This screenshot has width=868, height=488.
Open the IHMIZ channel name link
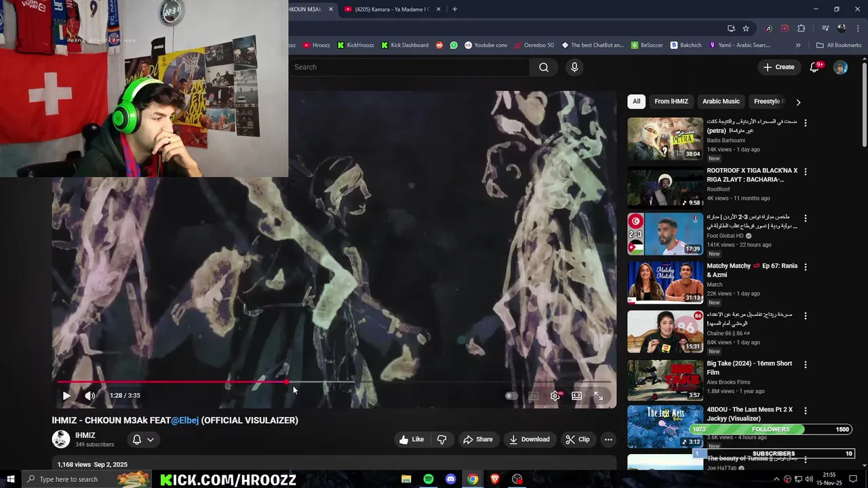(85, 435)
